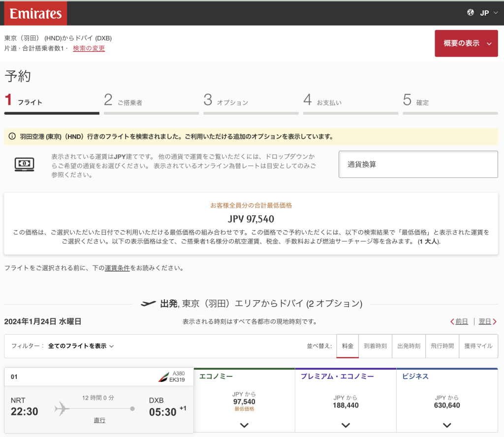Click the Emirates logo
The image size is (504, 437).
[x=35, y=13]
